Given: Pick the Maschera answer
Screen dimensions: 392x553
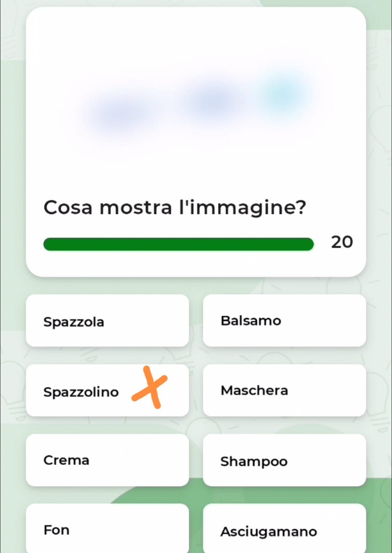Looking at the screenshot, I should 284,390.
